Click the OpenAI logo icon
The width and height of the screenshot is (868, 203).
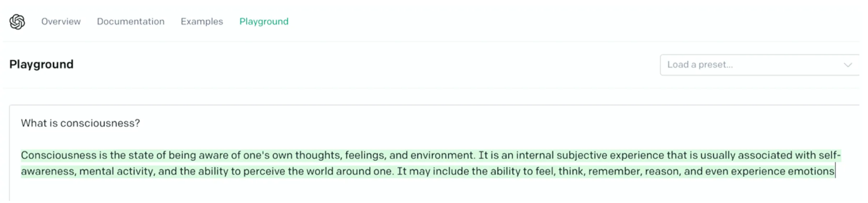point(17,22)
